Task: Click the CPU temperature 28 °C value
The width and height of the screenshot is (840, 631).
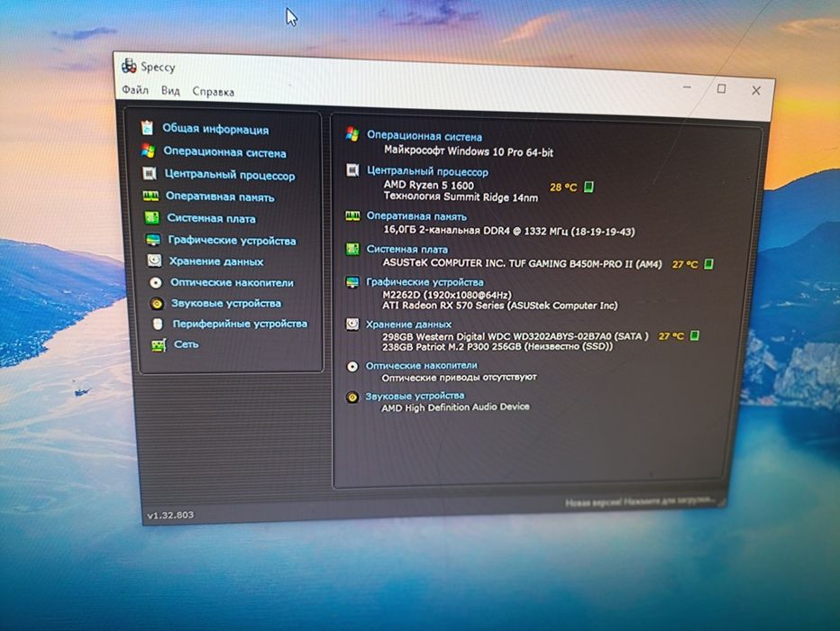Action: click(x=563, y=187)
